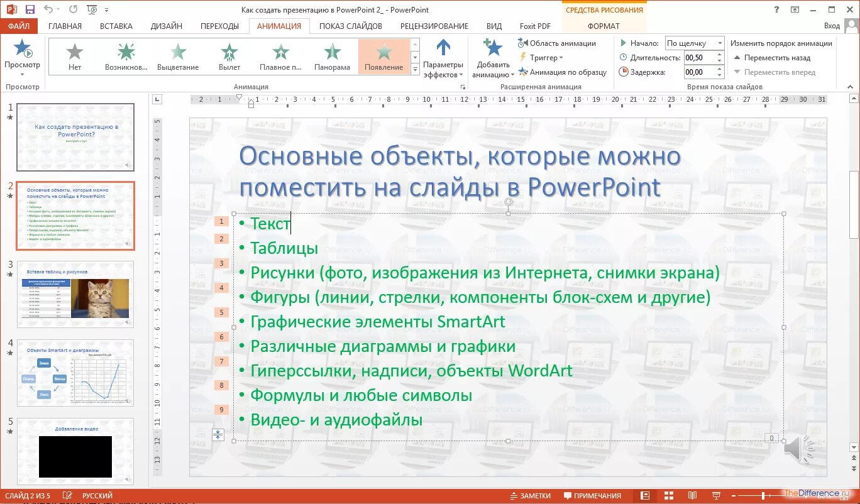Image resolution: width=860 pixels, height=504 pixels.
Task: Open the ФОРМАТ drawing tools tab
Action: point(604,26)
